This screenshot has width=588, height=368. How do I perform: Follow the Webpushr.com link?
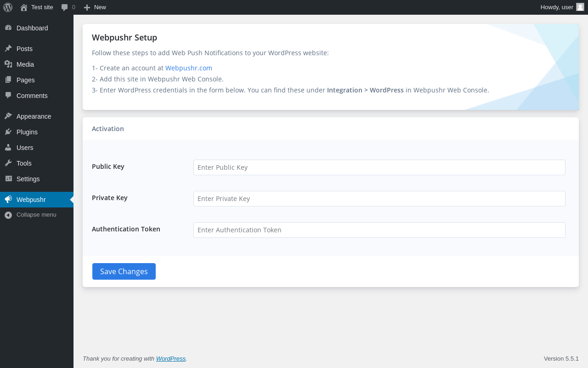tap(189, 68)
